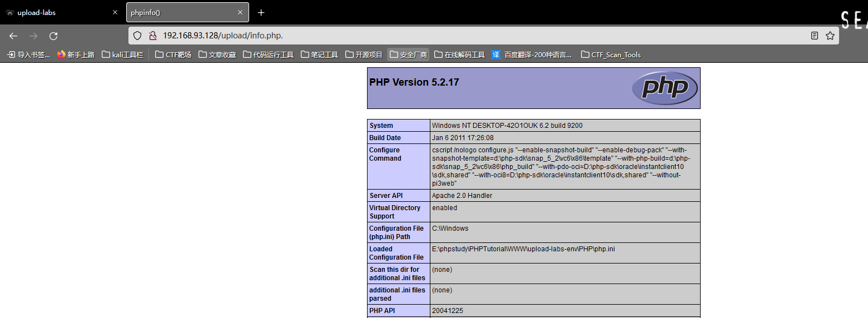Click the E:\phpstudy php.ini path value
868x318 pixels.
523,249
